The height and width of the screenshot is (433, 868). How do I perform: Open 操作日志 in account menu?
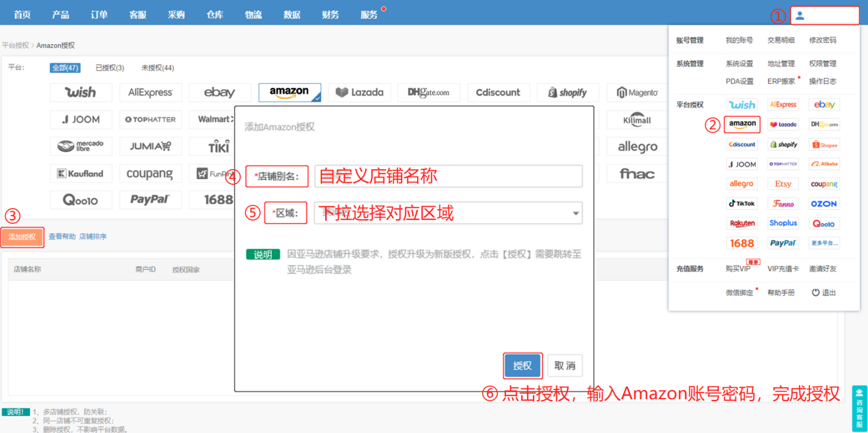(823, 82)
